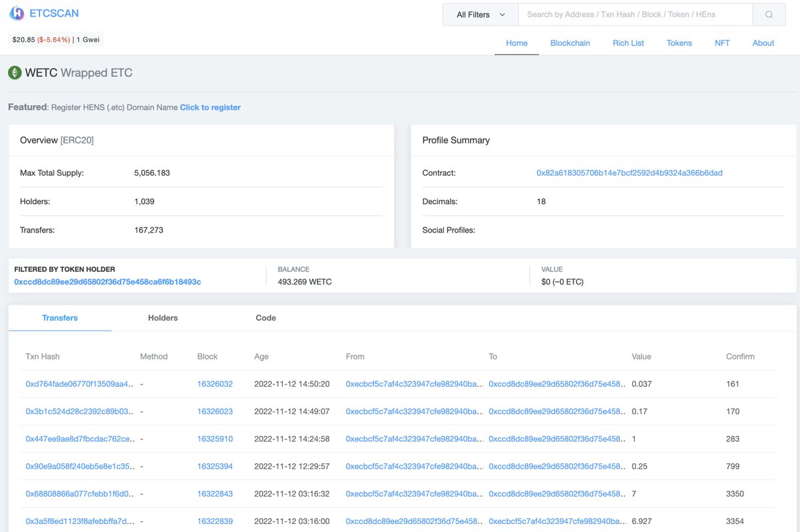
Task: Select the value 6.927 in the last row
Action: (x=641, y=521)
